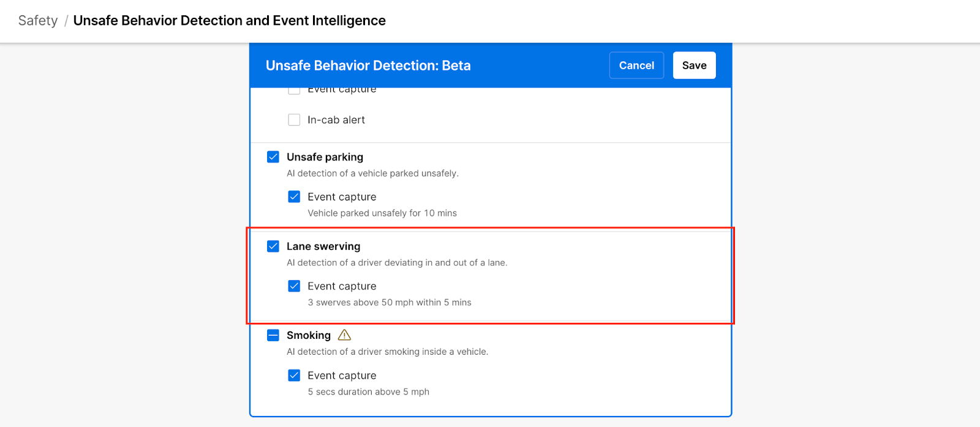Image resolution: width=980 pixels, height=427 pixels.
Task: Uncheck the Unsafe parking checkbox
Action: [273, 157]
